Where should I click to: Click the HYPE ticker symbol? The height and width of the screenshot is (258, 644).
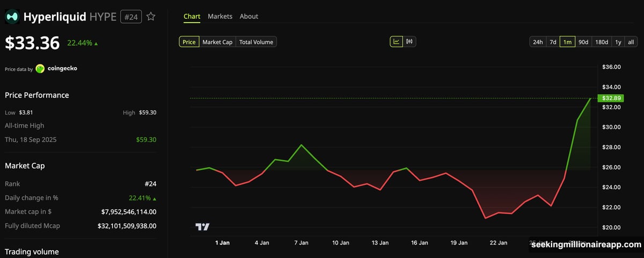[x=103, y=17]
